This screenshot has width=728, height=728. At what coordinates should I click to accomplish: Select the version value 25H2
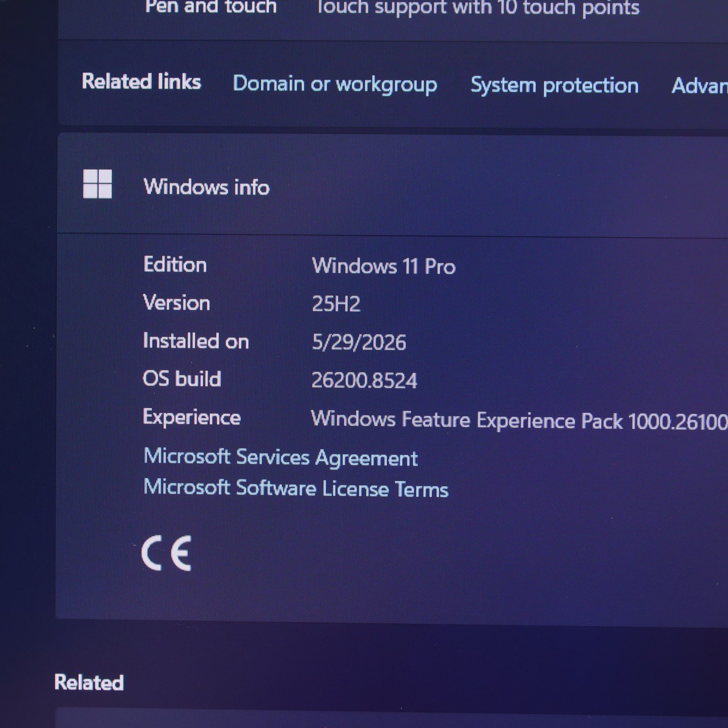click(x=336, y=304)
